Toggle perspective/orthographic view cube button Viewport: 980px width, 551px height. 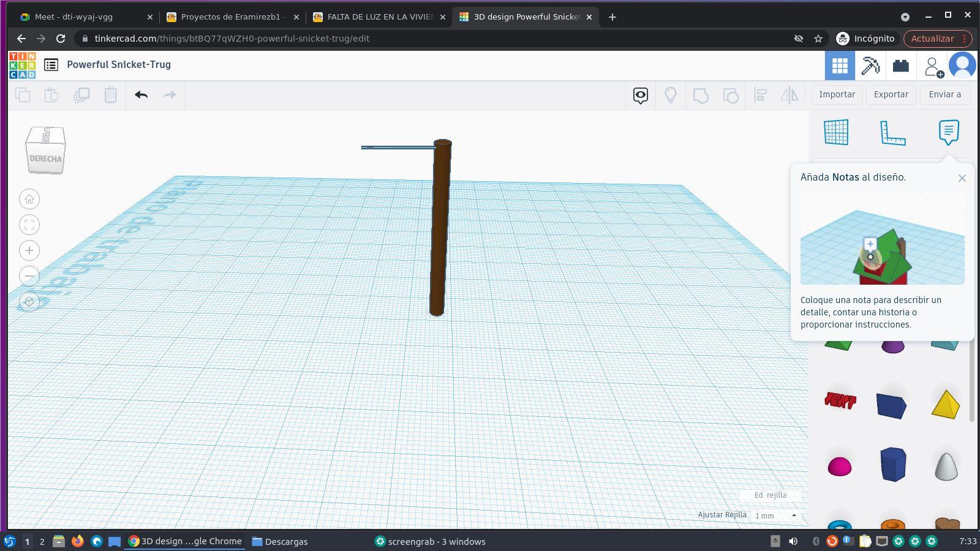coord(29,302)
